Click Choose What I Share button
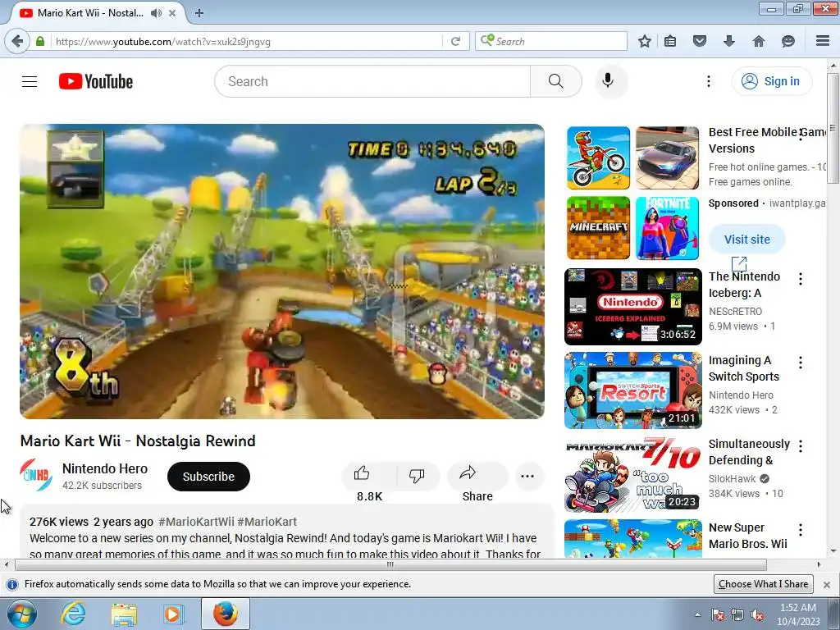 click(x=764, y=584)
